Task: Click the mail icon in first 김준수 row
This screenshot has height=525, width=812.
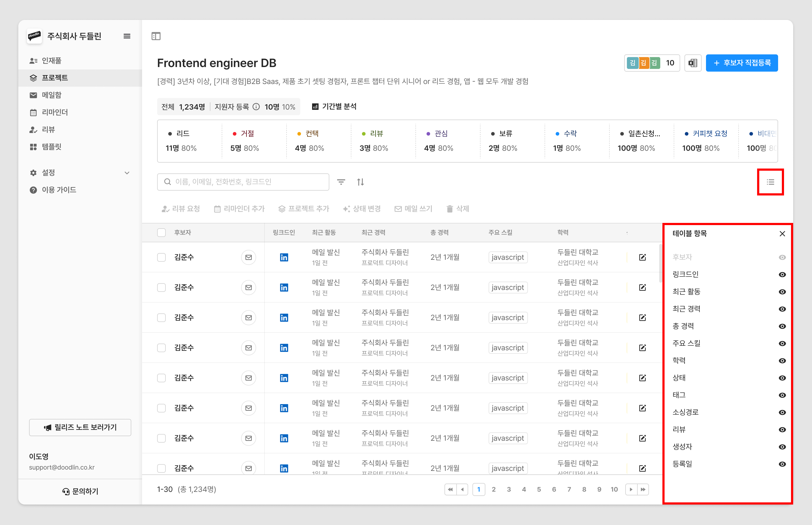Action: 248,257
